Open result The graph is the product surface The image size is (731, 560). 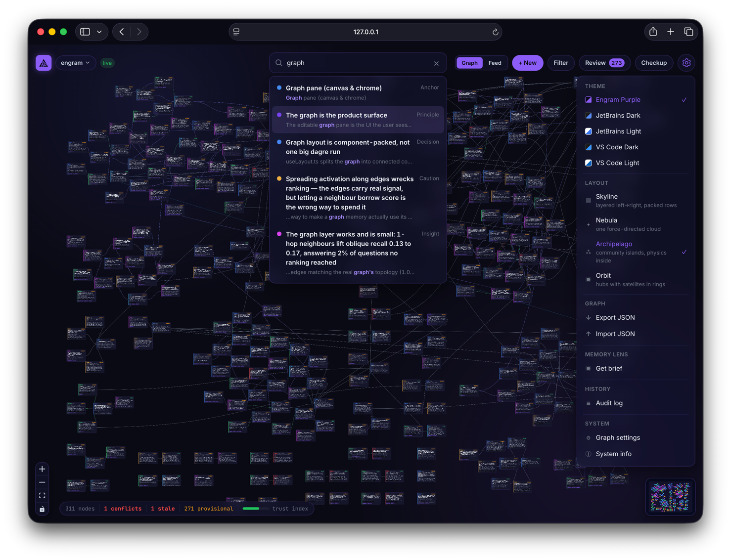point(358,120)
